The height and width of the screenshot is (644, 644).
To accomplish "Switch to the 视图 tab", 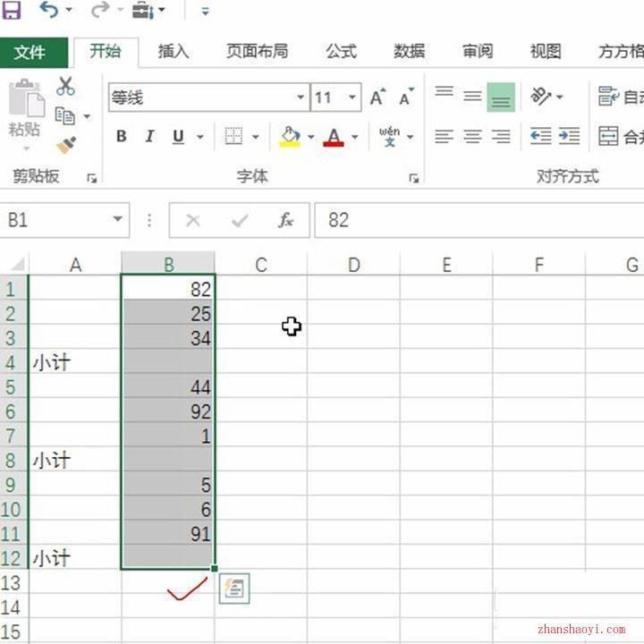I will [x=546, y=52].
